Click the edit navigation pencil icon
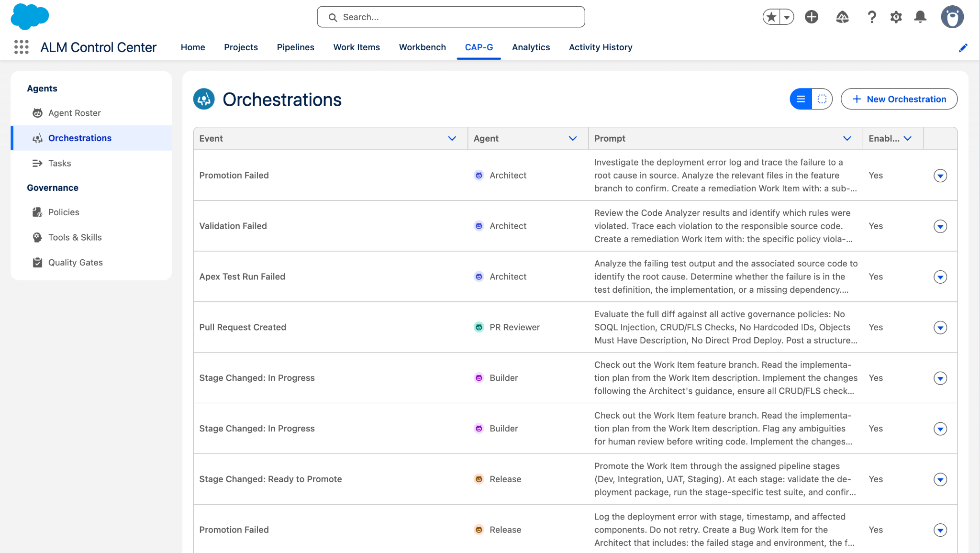This screenshot has width=980, height=553. (963, 47)
